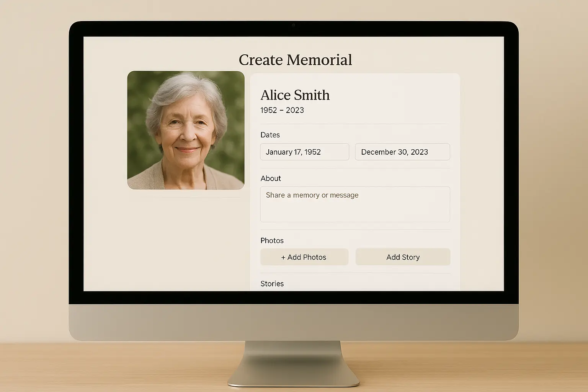Select the Alice Smith name heading
This screenshot has width=588, height=392.
point(295,95)
